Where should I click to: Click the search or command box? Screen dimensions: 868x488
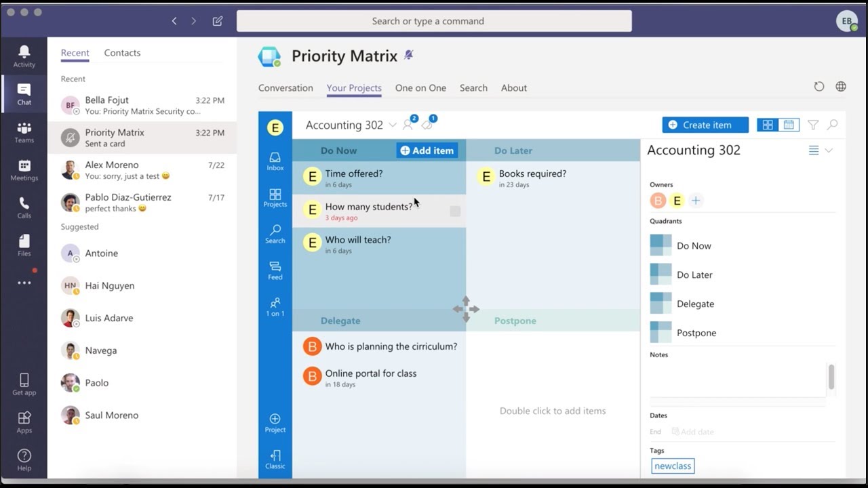[434, 21]
